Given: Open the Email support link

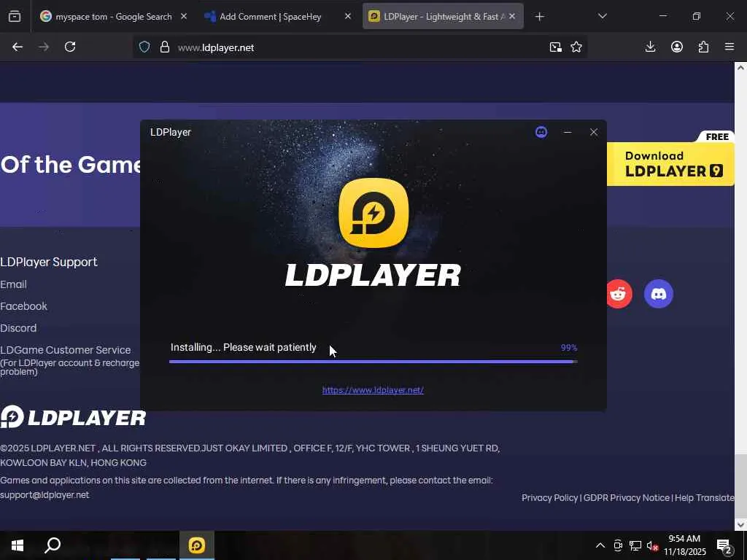Looking at the screenshot, I should tap(13, 284).
